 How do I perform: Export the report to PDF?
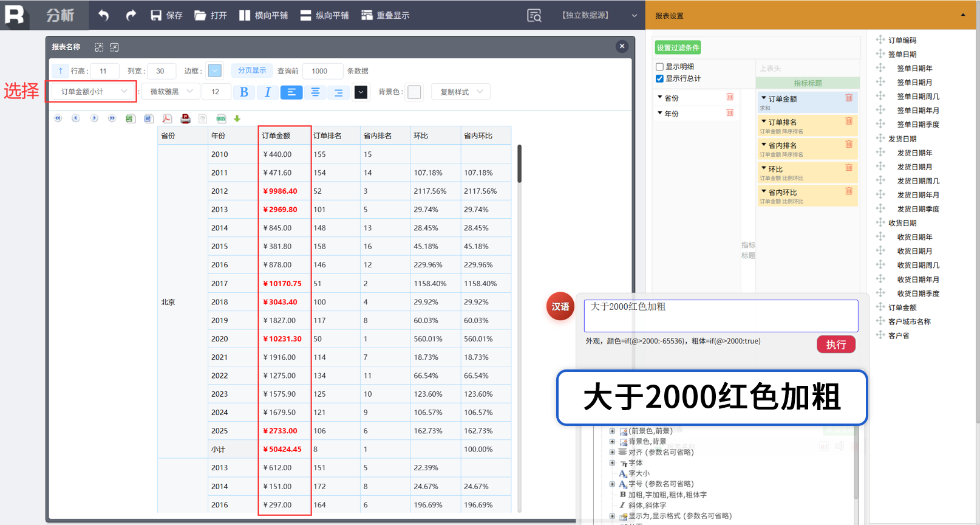[x=167, y=118]
